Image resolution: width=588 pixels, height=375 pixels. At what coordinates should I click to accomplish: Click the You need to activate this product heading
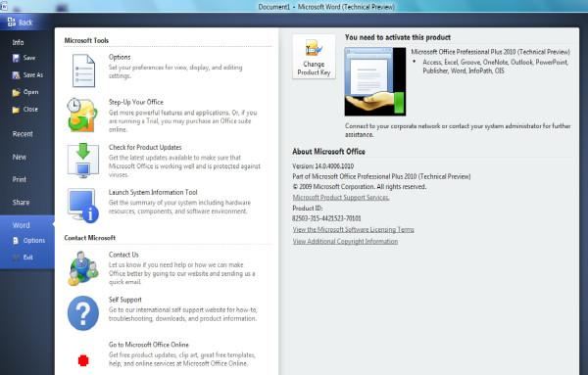398,37
